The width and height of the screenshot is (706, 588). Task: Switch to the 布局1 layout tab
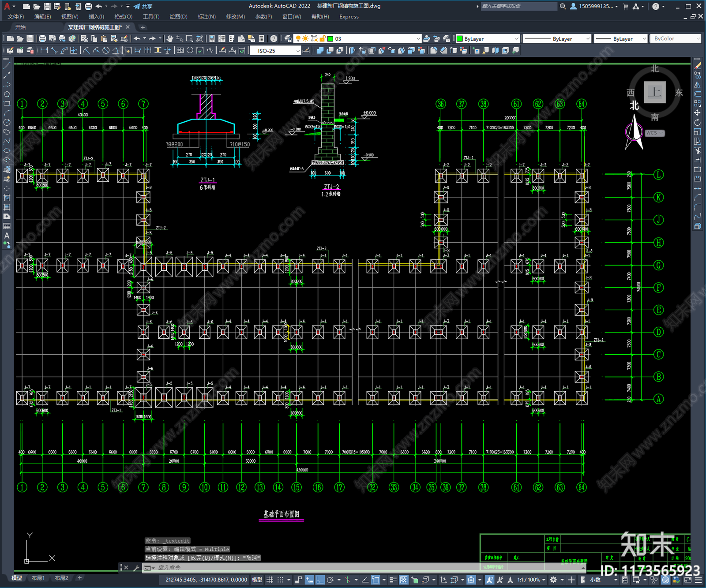pyautogui.click(x=38, y=578)
